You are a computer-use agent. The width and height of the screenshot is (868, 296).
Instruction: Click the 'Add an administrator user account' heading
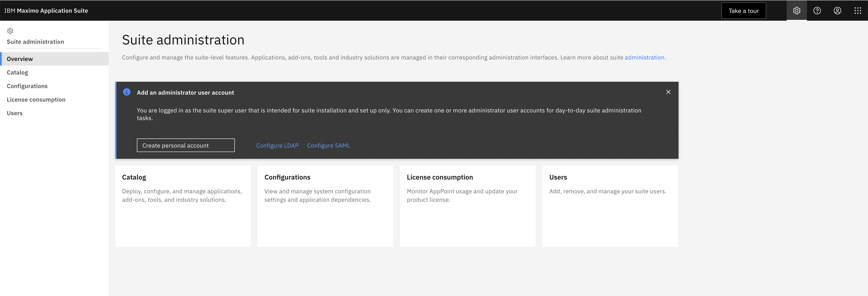coord(185,93)
